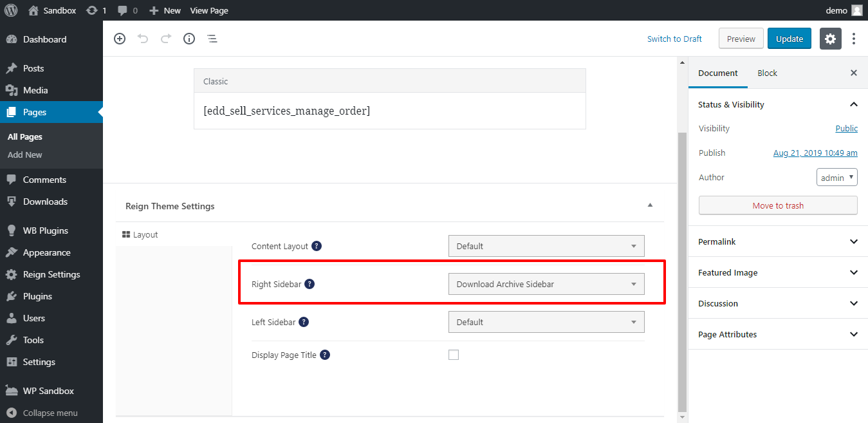Open the Sandbox site home link

click(x=52, y=10)
